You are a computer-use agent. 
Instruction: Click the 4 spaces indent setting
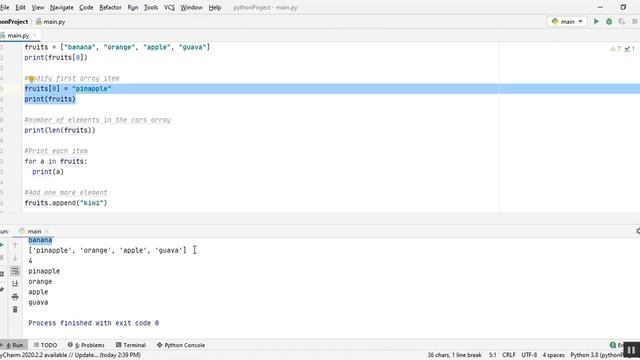click(553, 355)
